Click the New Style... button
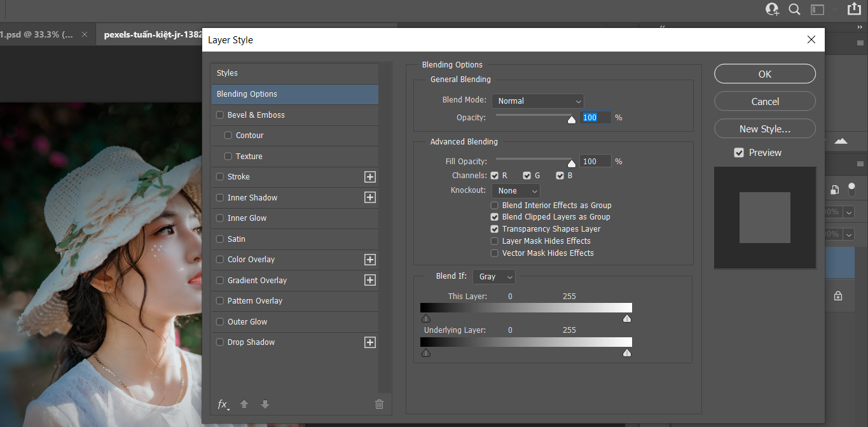868x427 pixels. point(764,129)
